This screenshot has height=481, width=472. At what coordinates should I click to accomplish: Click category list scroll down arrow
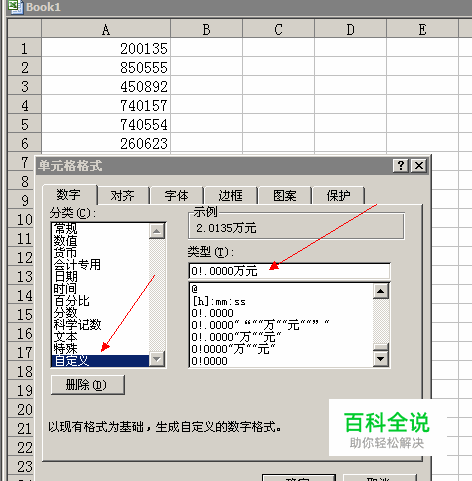pos(157,359)
